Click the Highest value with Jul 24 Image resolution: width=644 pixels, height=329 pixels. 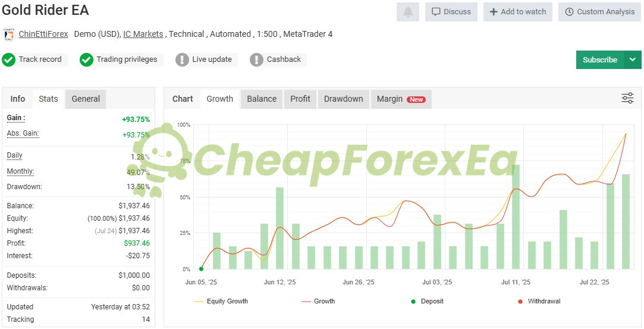pyautogui.click(x=122, y=231)
